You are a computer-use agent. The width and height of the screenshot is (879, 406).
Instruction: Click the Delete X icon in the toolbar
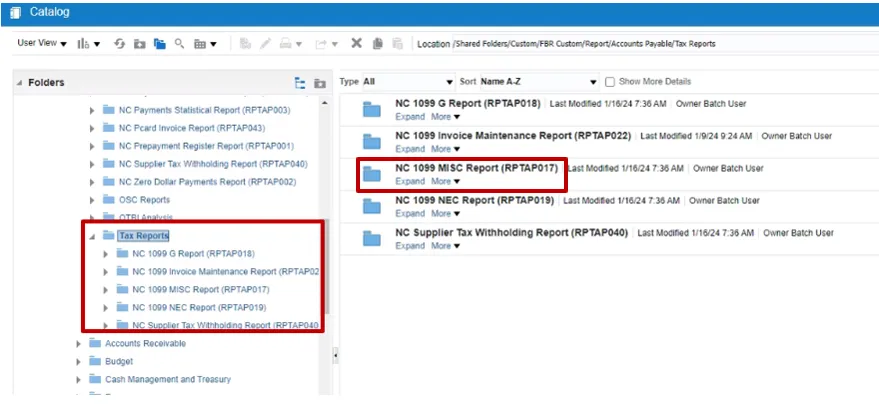pyautogui.click(x=357, y=44)
